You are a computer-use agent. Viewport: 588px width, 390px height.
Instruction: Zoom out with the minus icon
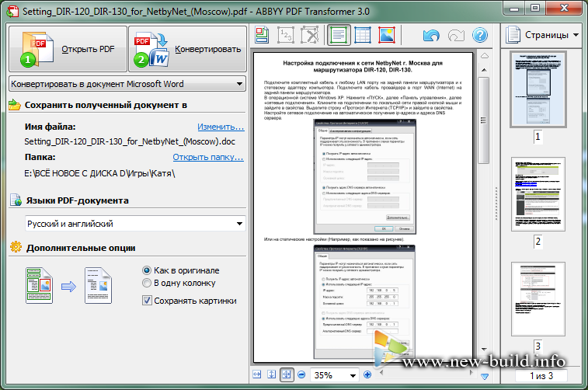tap(301, 374)
